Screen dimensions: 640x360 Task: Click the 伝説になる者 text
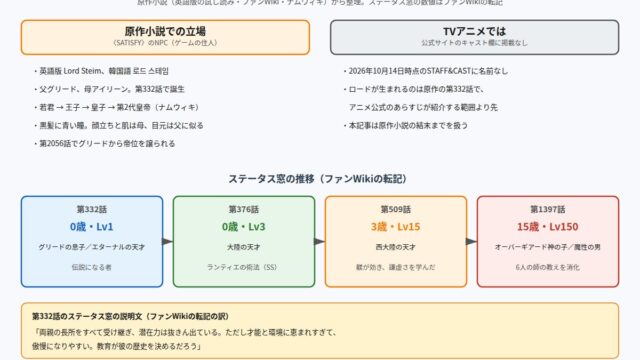point(92,267)
